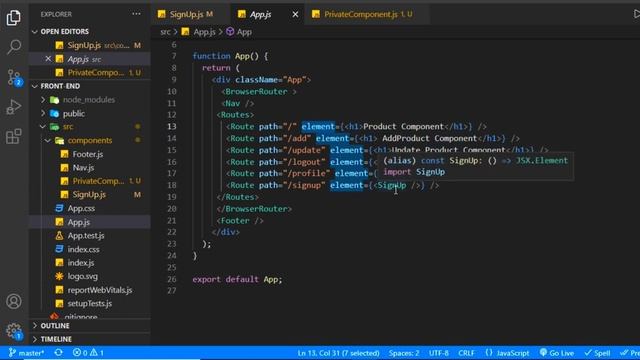The height and width of the screenshot is (360, 640).
Task: Open Explorer more actions ellipsis
Action: coord(136,14)
